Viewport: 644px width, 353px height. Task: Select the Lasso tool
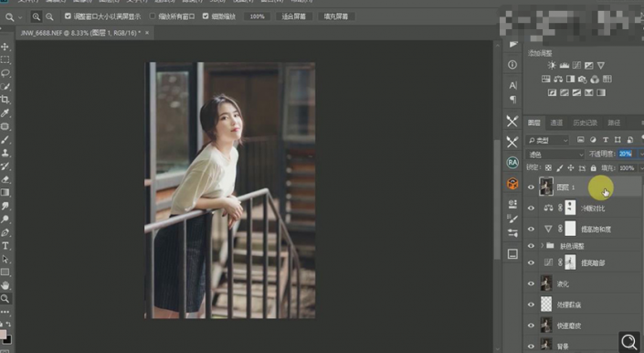pos(5,73)
